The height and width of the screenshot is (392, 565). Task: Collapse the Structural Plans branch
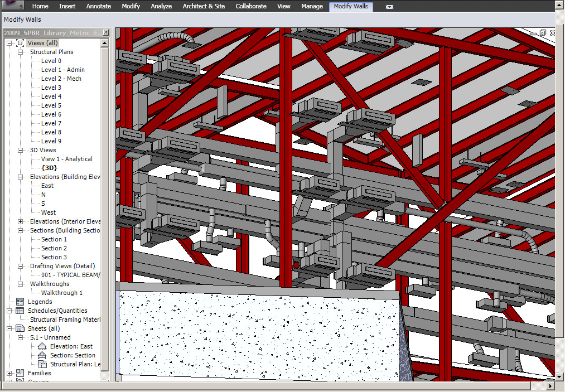point(21,52)
